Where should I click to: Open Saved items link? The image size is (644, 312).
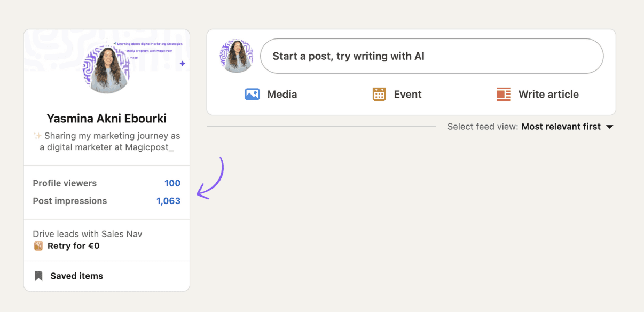[77, 276]
